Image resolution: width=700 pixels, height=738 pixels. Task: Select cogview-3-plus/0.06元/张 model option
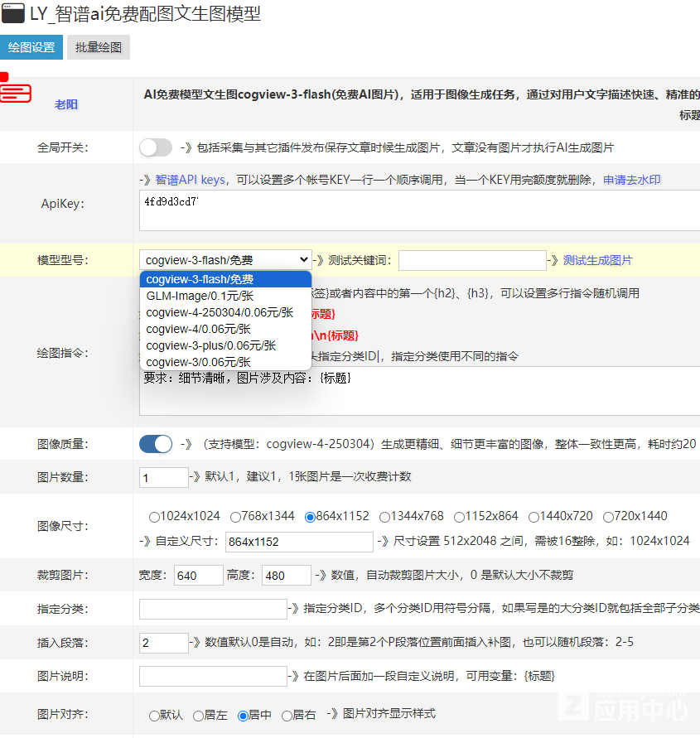point(210,345)
